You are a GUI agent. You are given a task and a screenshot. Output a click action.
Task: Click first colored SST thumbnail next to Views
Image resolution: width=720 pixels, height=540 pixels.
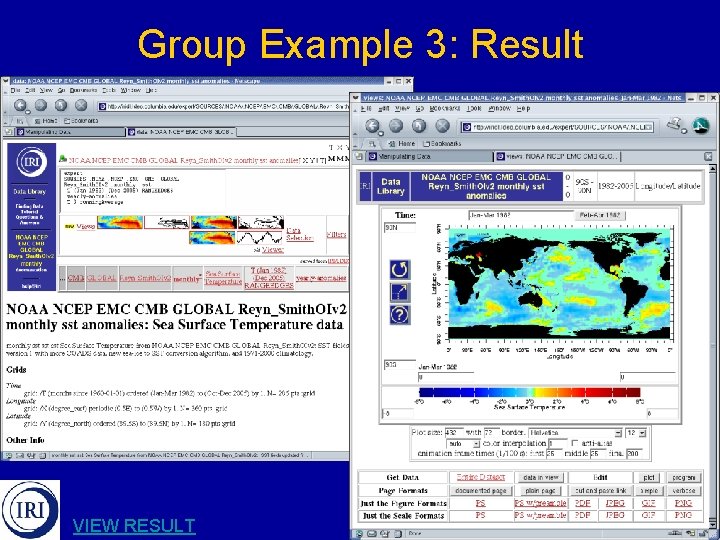[x=120, y=222]
